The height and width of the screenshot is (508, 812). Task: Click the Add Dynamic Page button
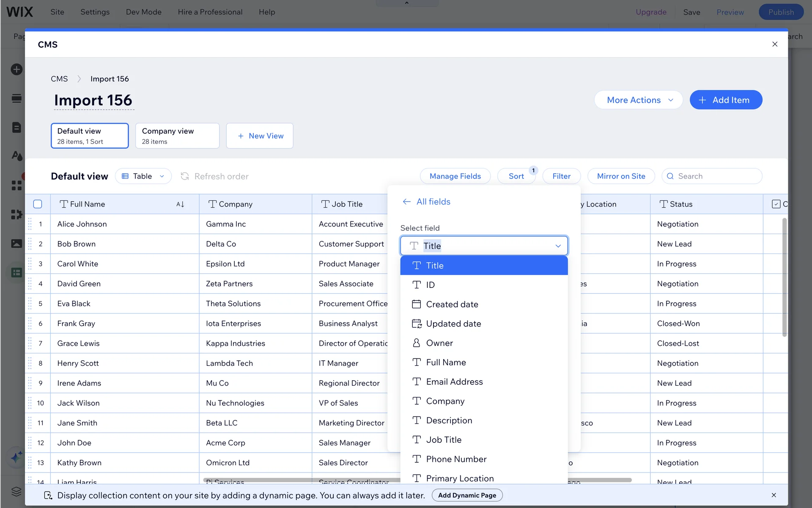click(x=467, y=495)
